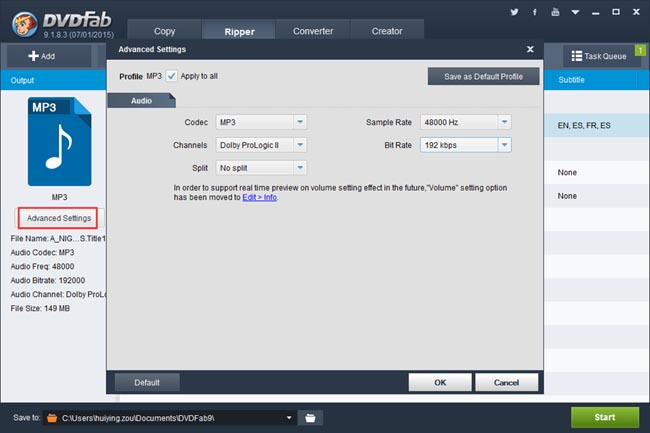650x433 pixels.
Task: Click the green Start button
Action: point(605,417)
